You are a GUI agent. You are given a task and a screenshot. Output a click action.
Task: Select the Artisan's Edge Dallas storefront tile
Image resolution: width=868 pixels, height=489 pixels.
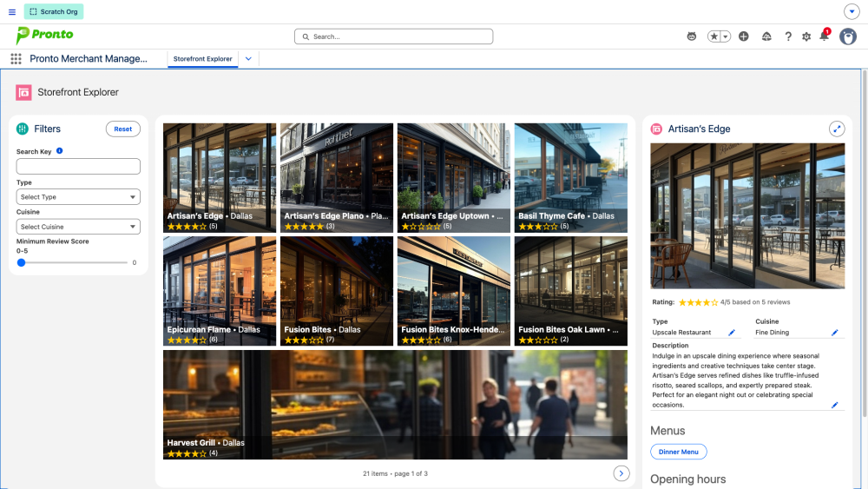click(x=220, y=177)
